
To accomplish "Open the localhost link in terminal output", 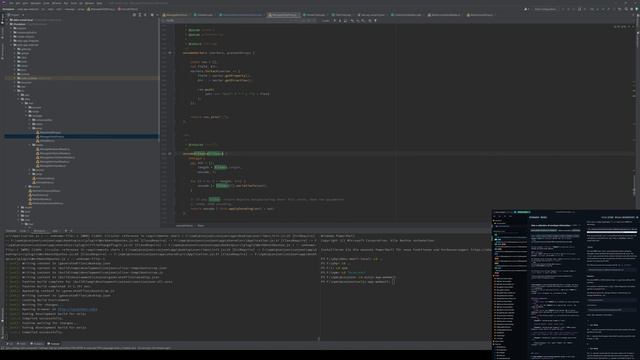I will (x=77, y=309).
